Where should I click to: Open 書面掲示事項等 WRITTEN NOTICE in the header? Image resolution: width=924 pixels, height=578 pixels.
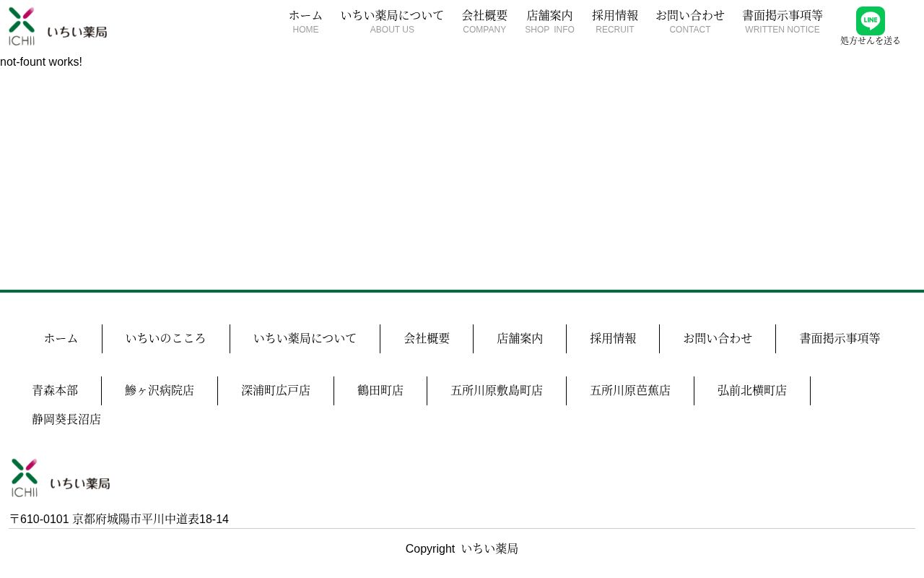pyautogui.click(x=783, y=22)
